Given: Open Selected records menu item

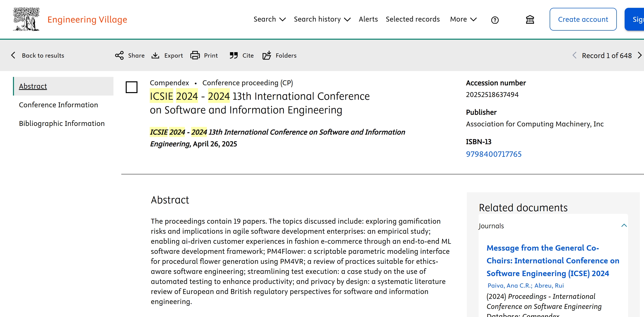Looking at the screenshot, I should tap(412, 19).
